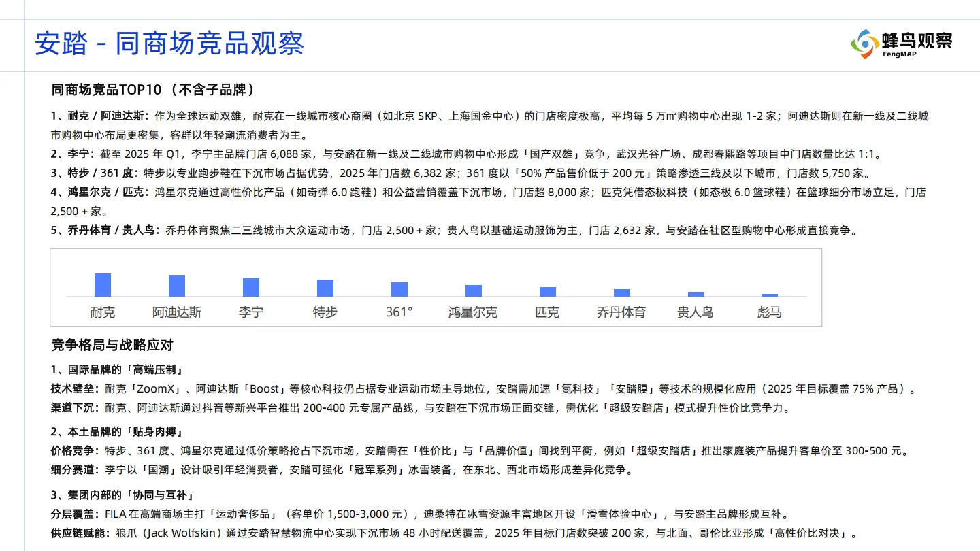Click the bold label 1、耐克 / 阿迪达斯

click(100, 116)
